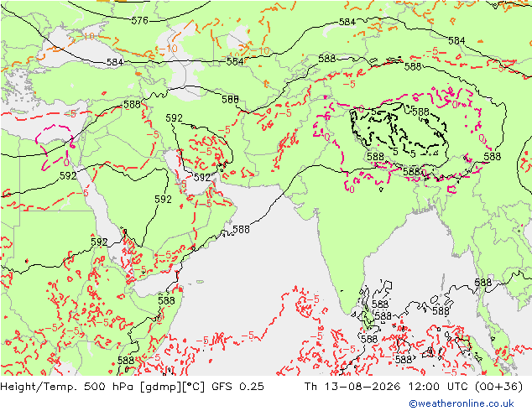Open the ©weatheronline.co.uk link
532x411 pixels.
(x=462, y=403)
